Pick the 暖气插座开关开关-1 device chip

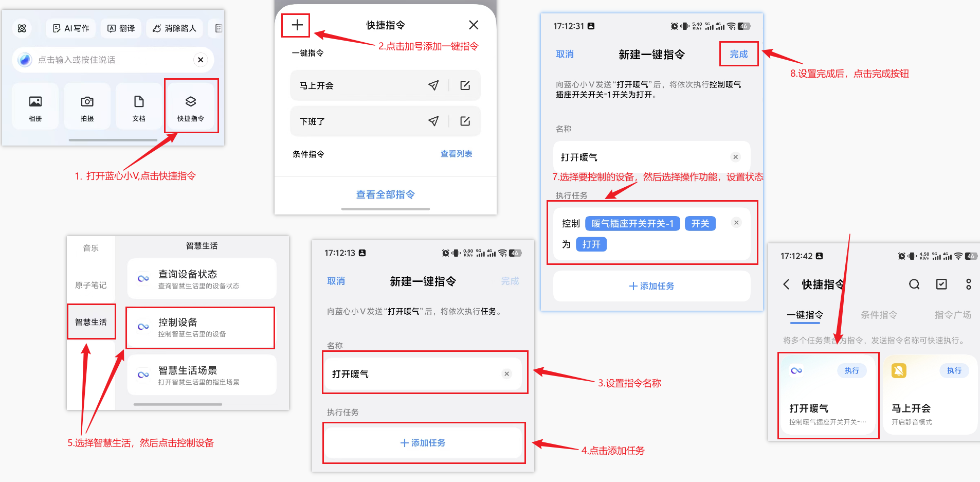coord(632,224)
